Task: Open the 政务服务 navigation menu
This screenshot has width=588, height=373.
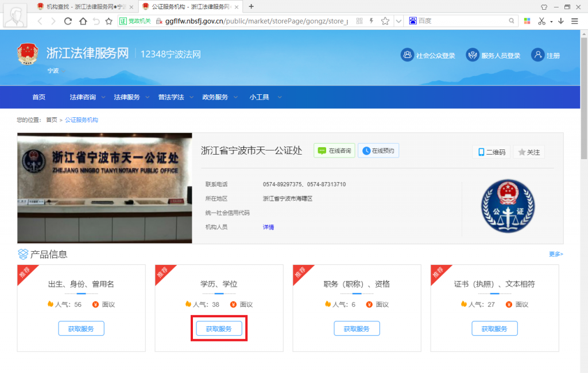Action: pyautogui.click(x=215, y=97)
